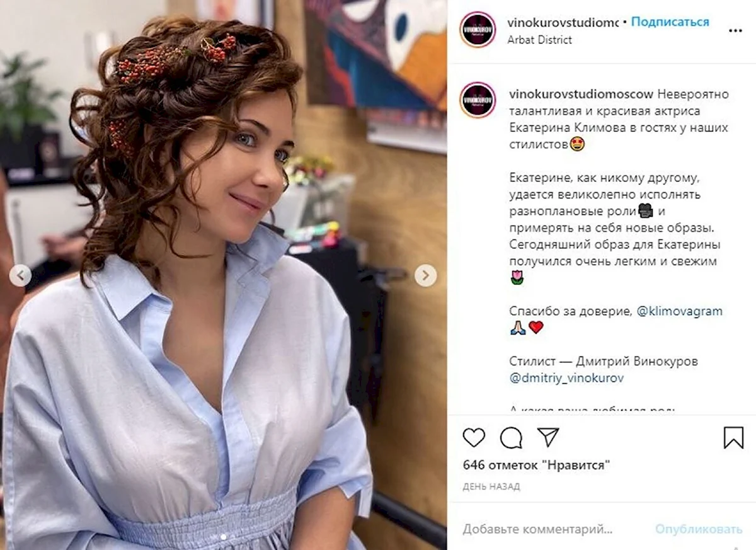The image size is (756, 550).
Task: Open the caption's Vinokurov Studio avatar
Action: [x=478, y=100]
